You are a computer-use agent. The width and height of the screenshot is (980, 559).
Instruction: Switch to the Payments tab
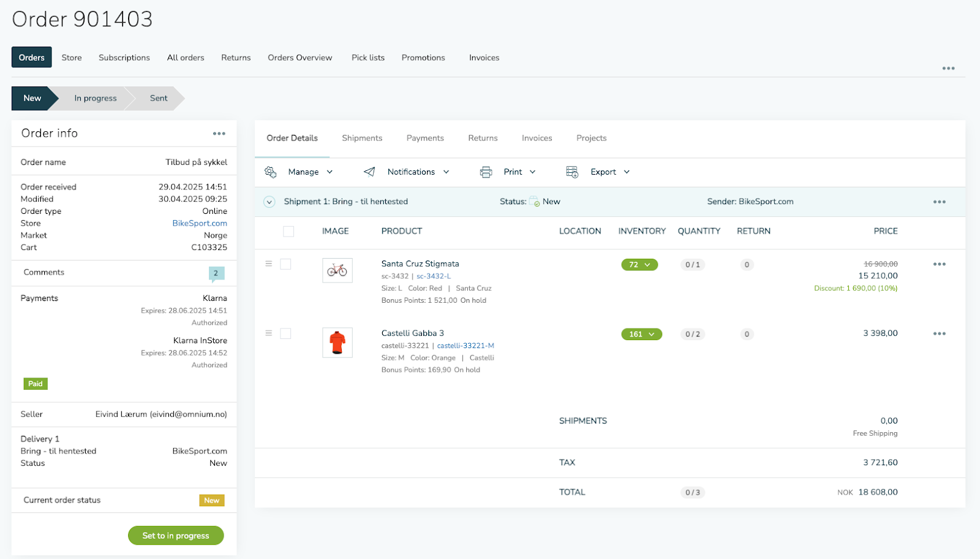click(425, 139)
